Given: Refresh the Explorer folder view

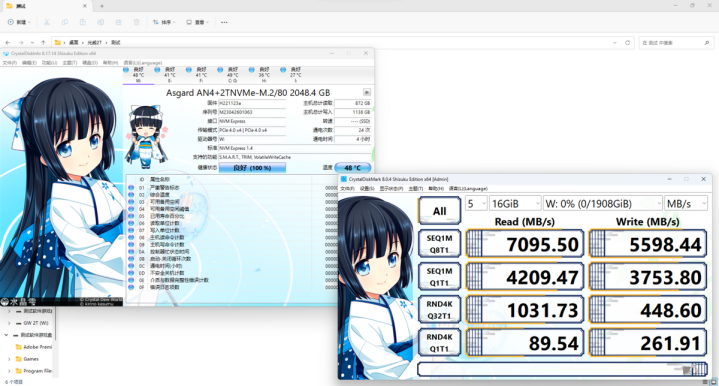Looking at the screenshot, I should click(x=627, y=43).
